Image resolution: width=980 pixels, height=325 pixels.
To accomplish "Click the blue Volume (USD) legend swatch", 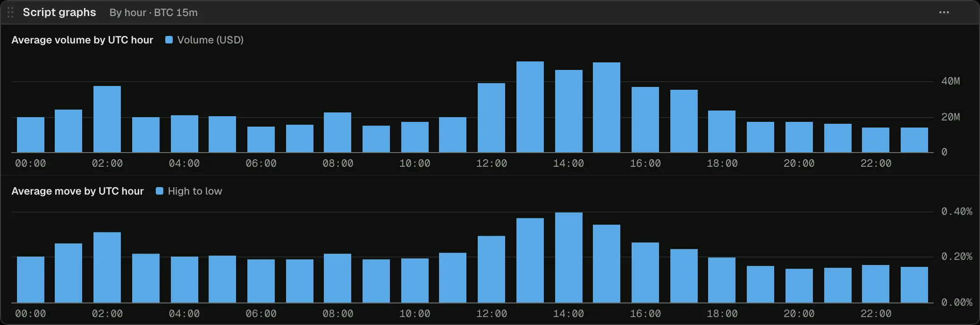I will (x=169, y=40).
